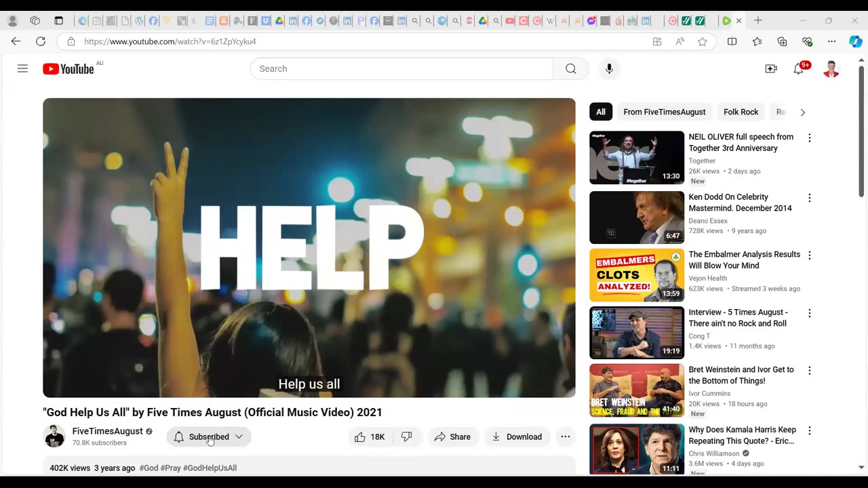Open options for NEIL OLIVER video
This screenshot has height=488, width=868.
coord(809,138)
